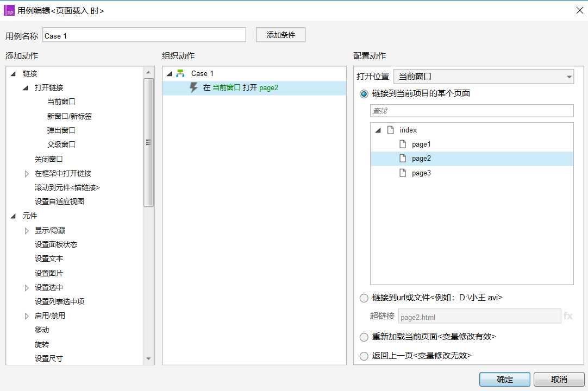
Task: Click the index page document icon
Action: pos(390,130)
